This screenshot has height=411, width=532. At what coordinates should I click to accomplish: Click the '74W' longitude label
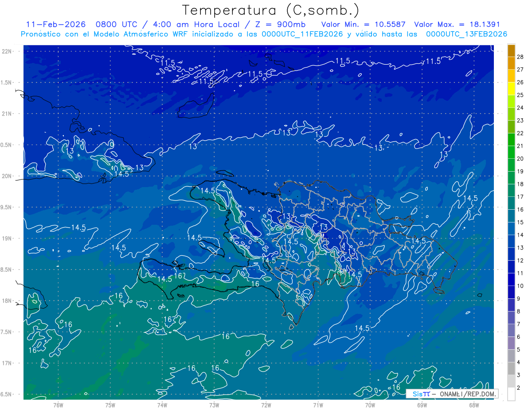[162, 404]
